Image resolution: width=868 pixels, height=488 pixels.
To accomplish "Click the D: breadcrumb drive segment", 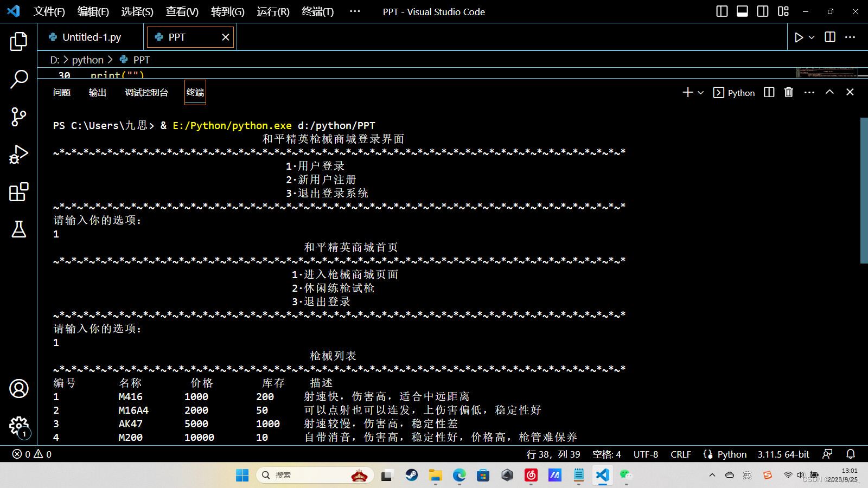I will coord(55,60).
